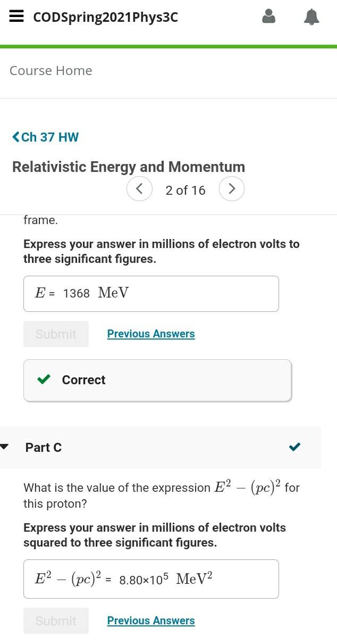337x644 pixels.
Task: Open the hamburger navigation menu
Action: pos(16,16)
